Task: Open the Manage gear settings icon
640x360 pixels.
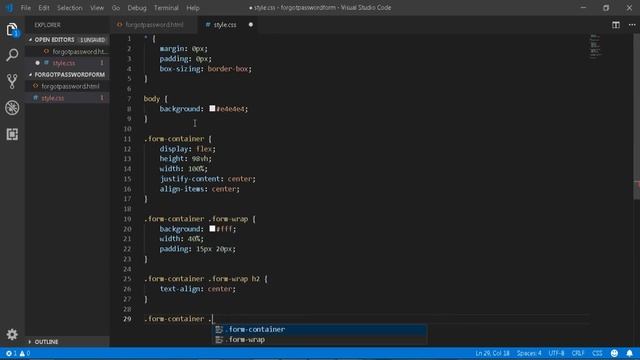Action: click(12, 334)
